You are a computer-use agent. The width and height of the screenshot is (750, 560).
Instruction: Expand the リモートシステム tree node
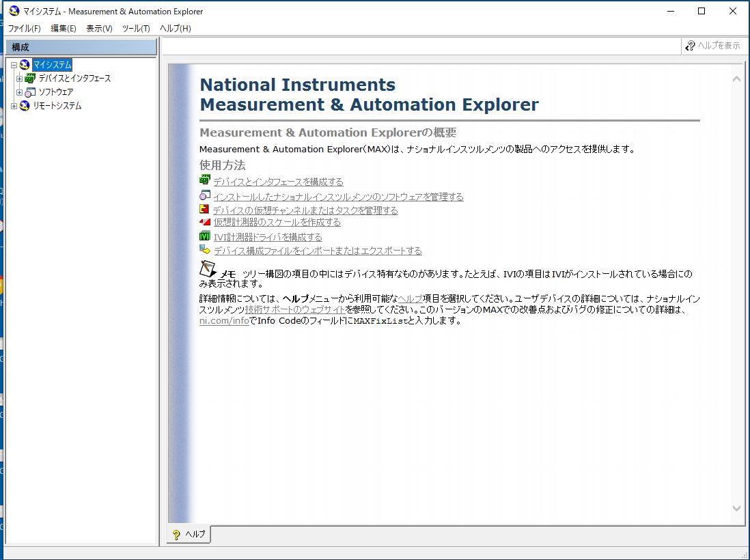[14, 106]
